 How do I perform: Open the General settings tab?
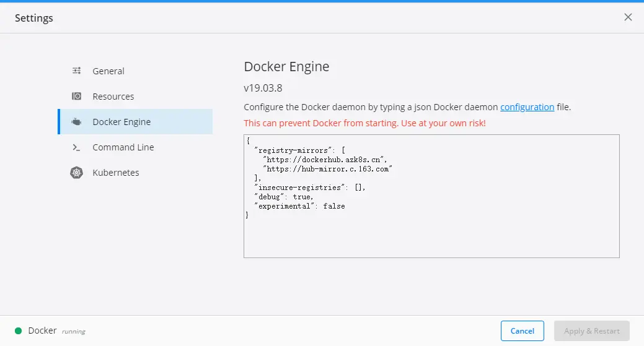click(x=108, y=71)
